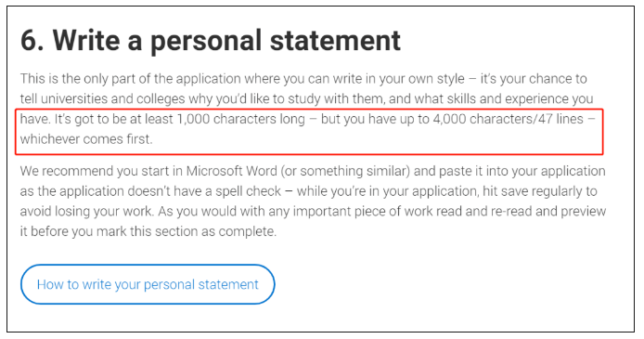Open 'How to write your personal statement' button
This screenshot has height=339, width=644.
click(x=148, y=284)
